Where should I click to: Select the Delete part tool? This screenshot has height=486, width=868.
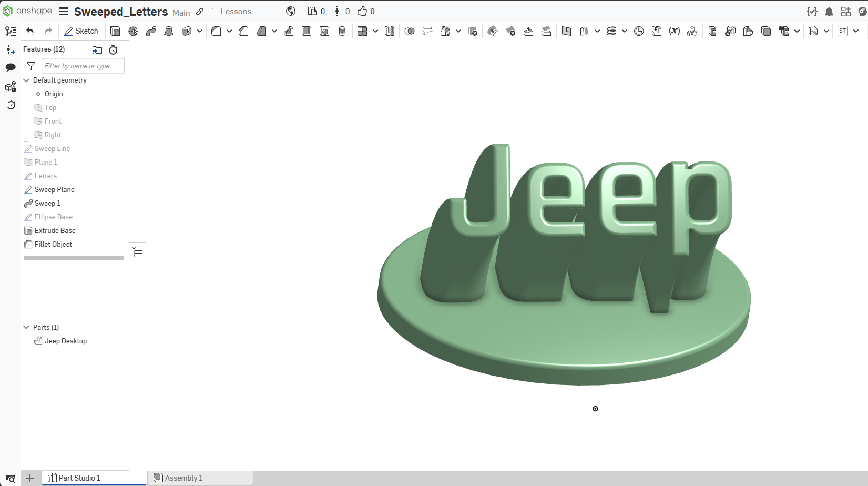(x=473, y=31)
